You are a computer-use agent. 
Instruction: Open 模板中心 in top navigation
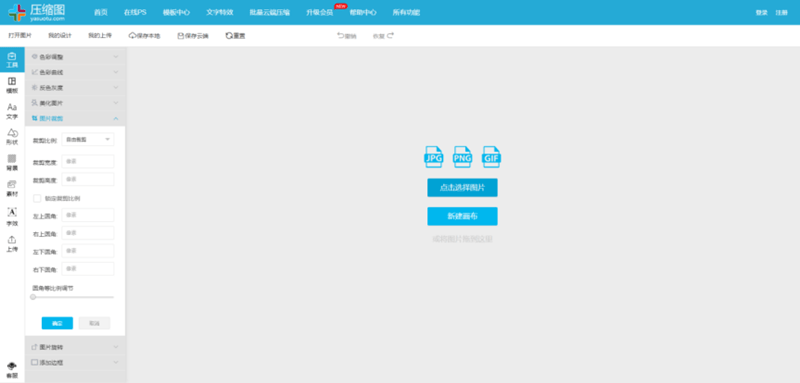176,12
